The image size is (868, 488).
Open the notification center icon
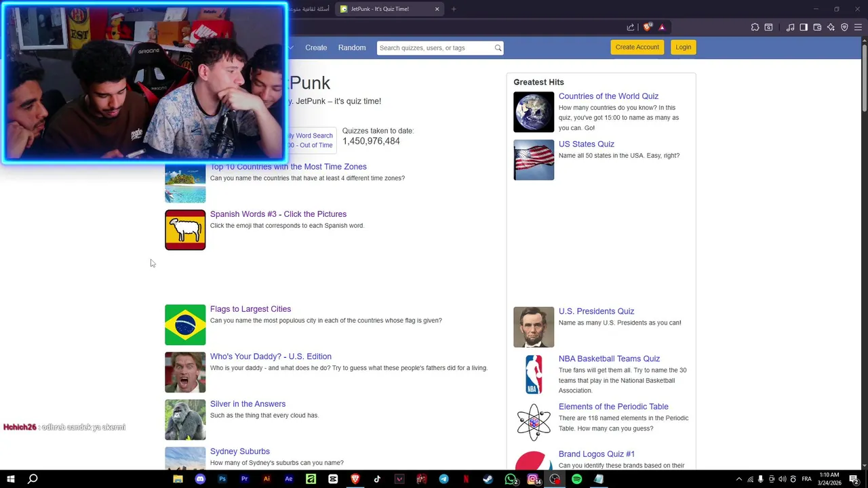(x=854, y=479)
